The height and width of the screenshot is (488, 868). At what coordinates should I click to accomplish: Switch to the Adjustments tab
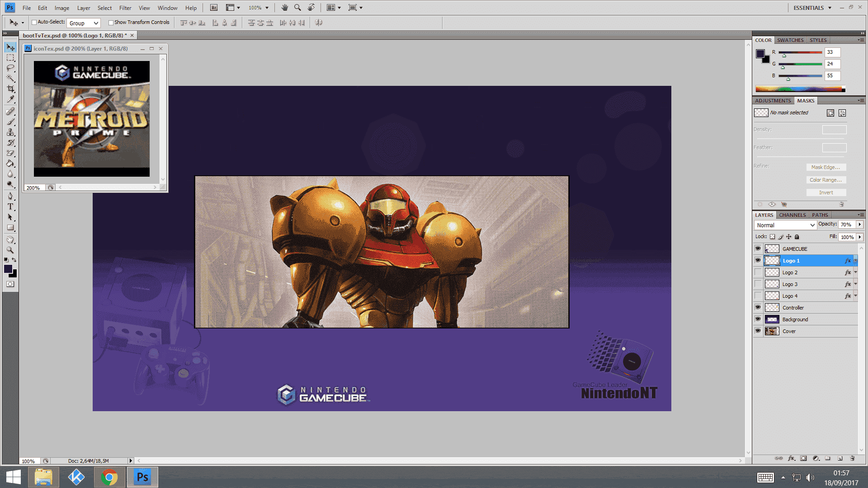(x=773, y=101)
